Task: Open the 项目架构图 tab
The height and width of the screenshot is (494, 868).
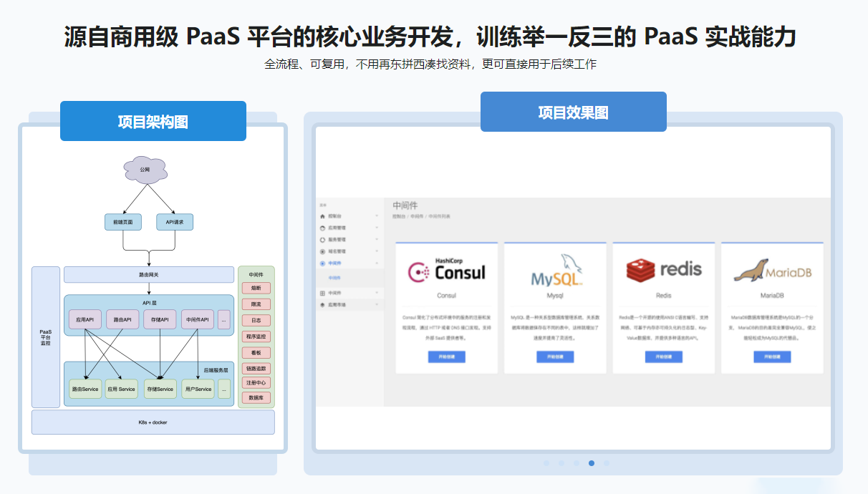Action: (x=153, y=121)
